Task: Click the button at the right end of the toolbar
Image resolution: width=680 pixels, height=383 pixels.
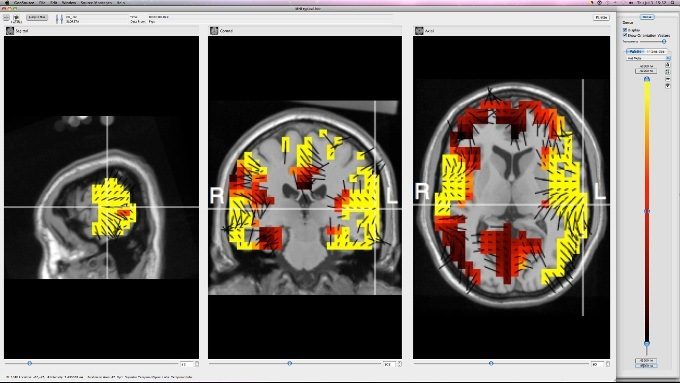Action: coord(601,17)
